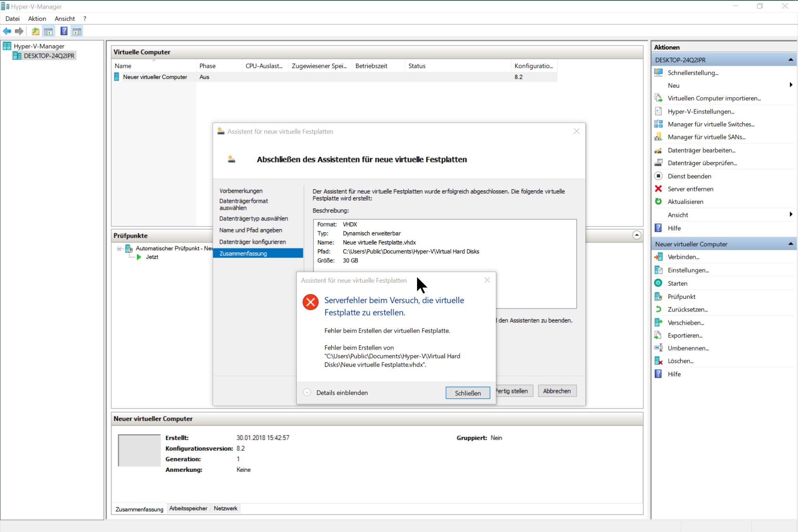The width and height of the screenshot is (798, 532).
Task: Select the Zusammenfassung tab at bottom
Action: pyautogui.click(x=139, y=509)
